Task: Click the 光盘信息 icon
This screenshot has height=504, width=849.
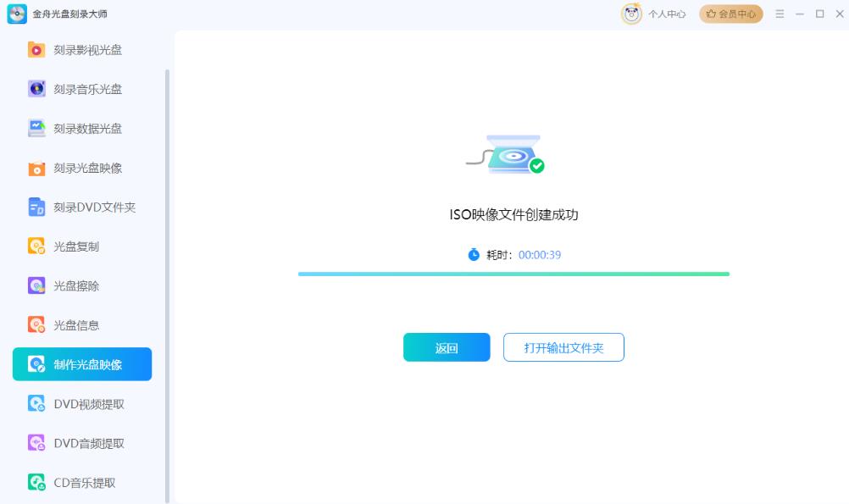Action: click(36, 324)
